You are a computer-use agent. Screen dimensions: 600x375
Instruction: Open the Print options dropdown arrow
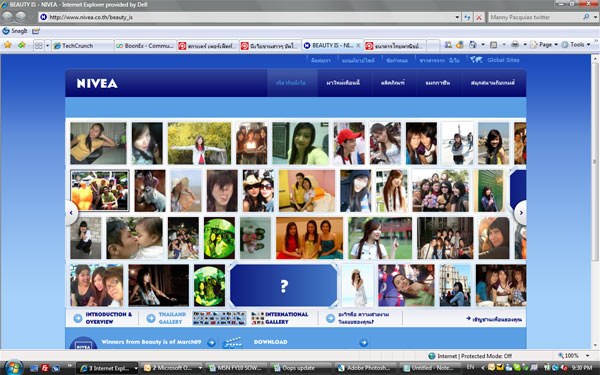(x=524, y=45)
